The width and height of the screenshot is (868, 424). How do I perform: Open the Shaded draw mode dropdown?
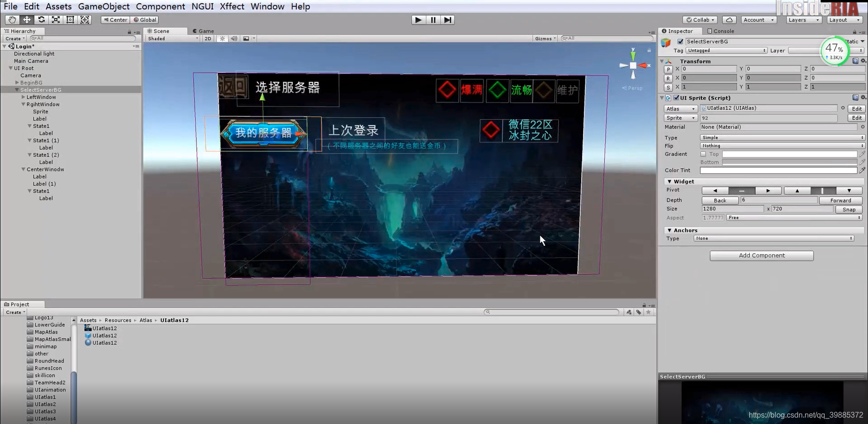coord(173,38)
